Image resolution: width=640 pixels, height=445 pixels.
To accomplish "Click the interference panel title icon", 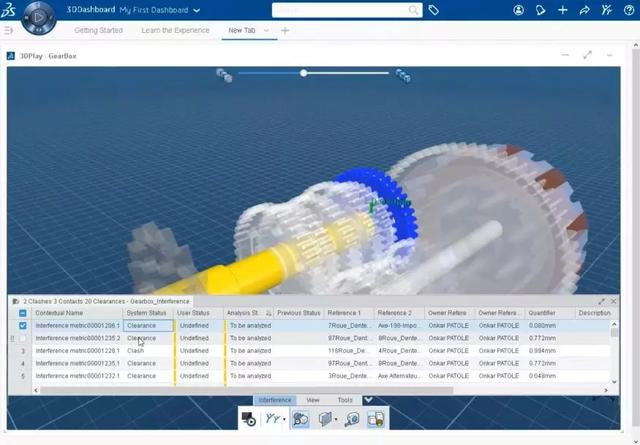I will click(x=16, y=301).
